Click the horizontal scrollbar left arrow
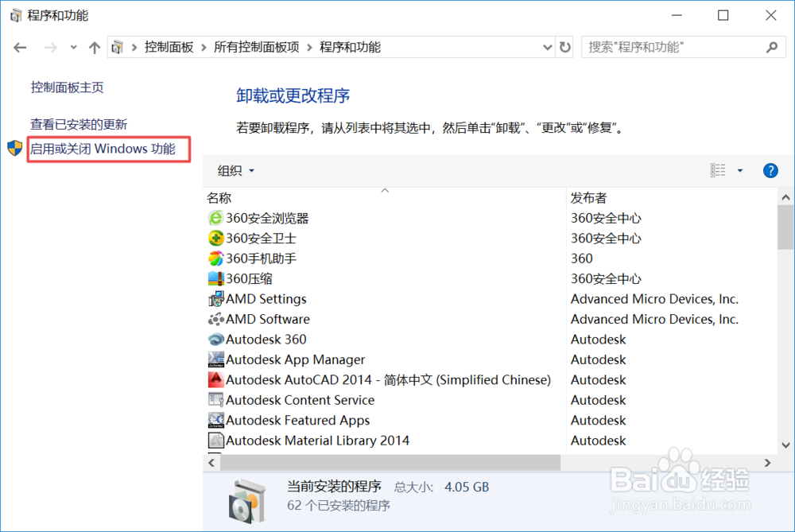The width and height of the screenshot is (795, 532). (211, 463)
